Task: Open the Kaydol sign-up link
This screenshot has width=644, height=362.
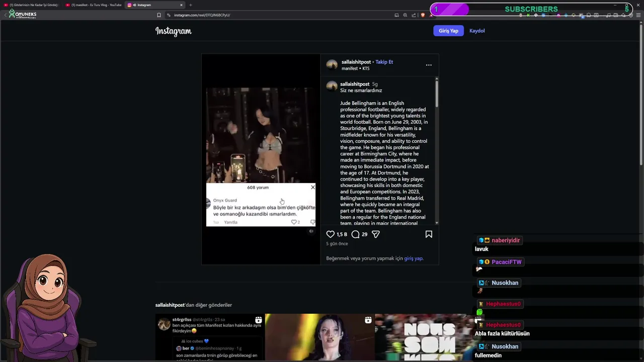Action: tap(477, 31)
